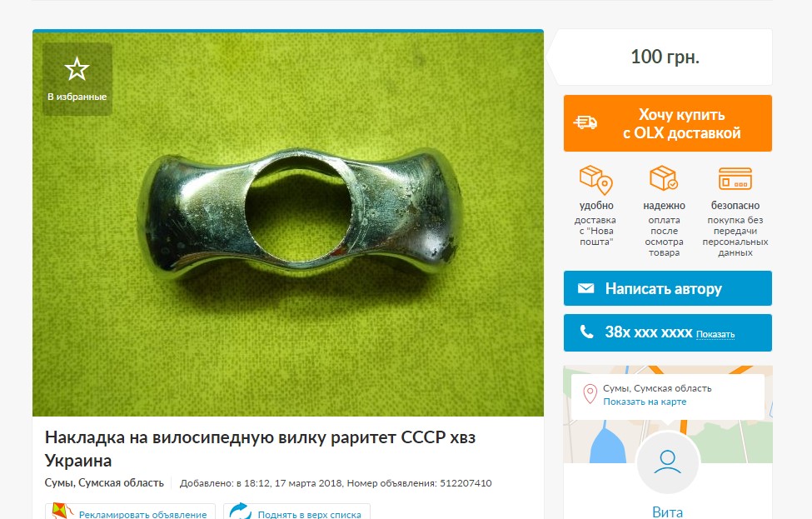The width and height of the screenshot is (812, 519).
Task: Add listing to В избранные
Action: point(77,79)
